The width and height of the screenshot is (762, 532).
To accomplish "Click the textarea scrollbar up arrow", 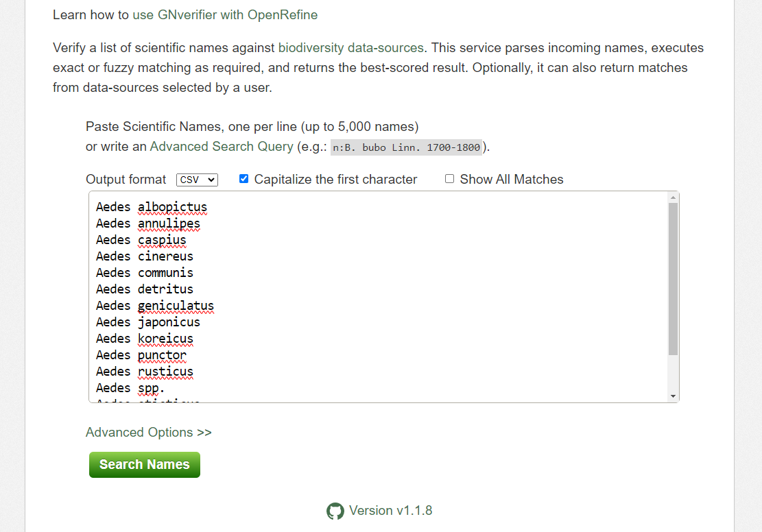I will (673, 197).
